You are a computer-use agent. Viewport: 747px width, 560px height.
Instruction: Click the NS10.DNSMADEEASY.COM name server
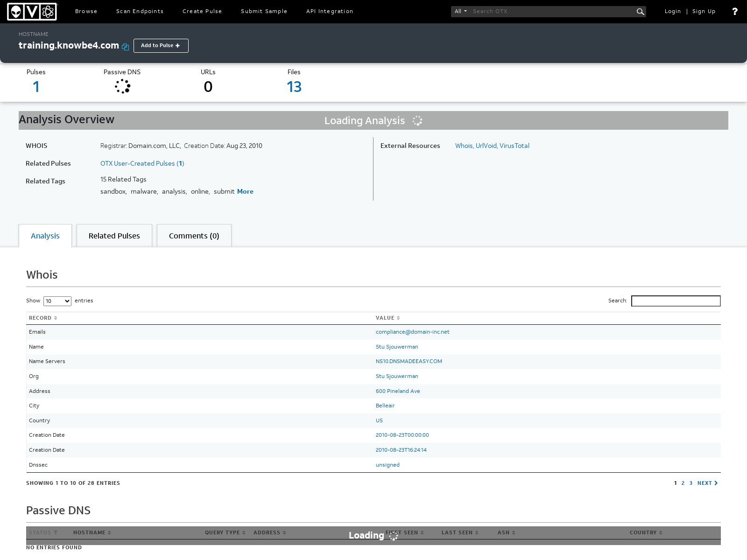pos(409,362)
